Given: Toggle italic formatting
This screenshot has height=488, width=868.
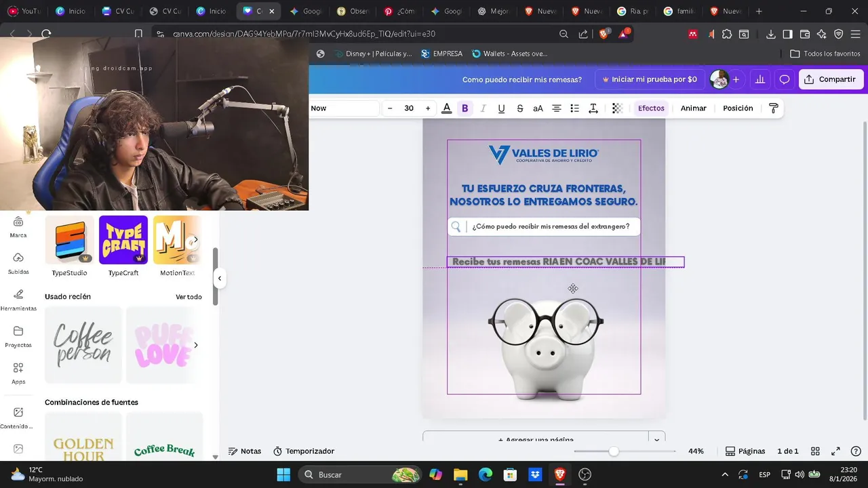Looking at the screenshot, I should tap(483, 108).
